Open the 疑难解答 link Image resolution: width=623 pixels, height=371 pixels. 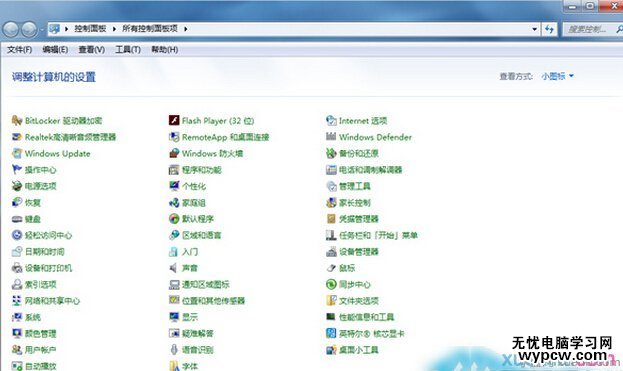point(198,333)
